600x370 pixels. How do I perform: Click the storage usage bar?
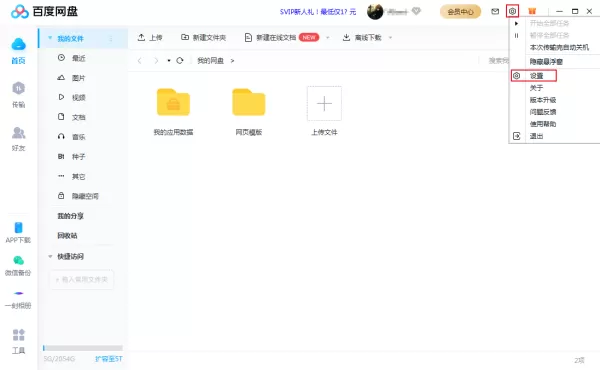tap(83, 348)
